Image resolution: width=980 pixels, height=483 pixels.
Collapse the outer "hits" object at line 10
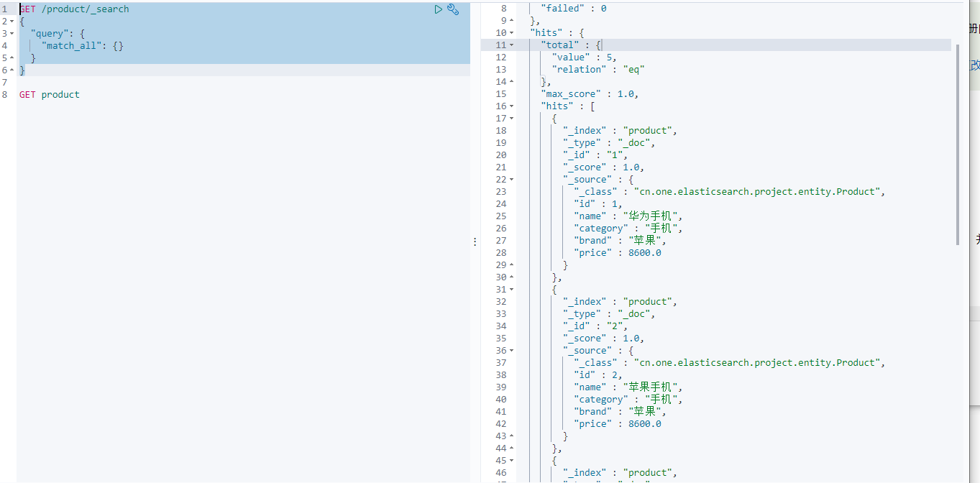510,32
